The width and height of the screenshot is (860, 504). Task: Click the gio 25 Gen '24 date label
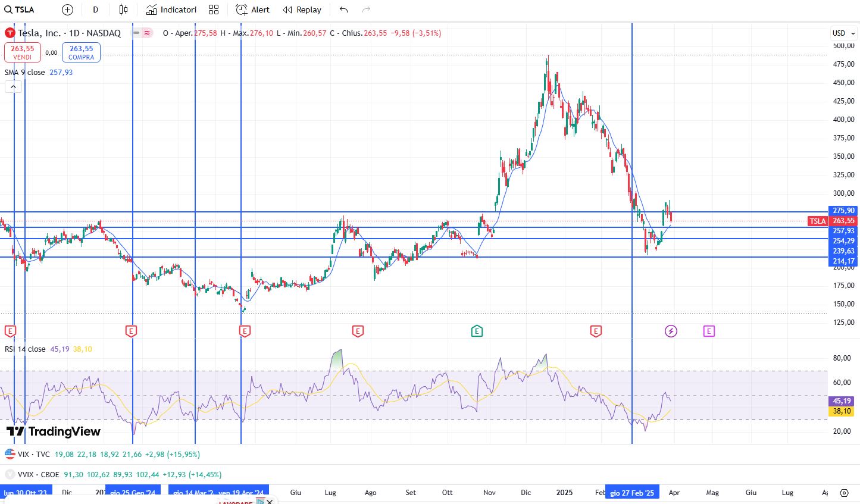(133, 493)
